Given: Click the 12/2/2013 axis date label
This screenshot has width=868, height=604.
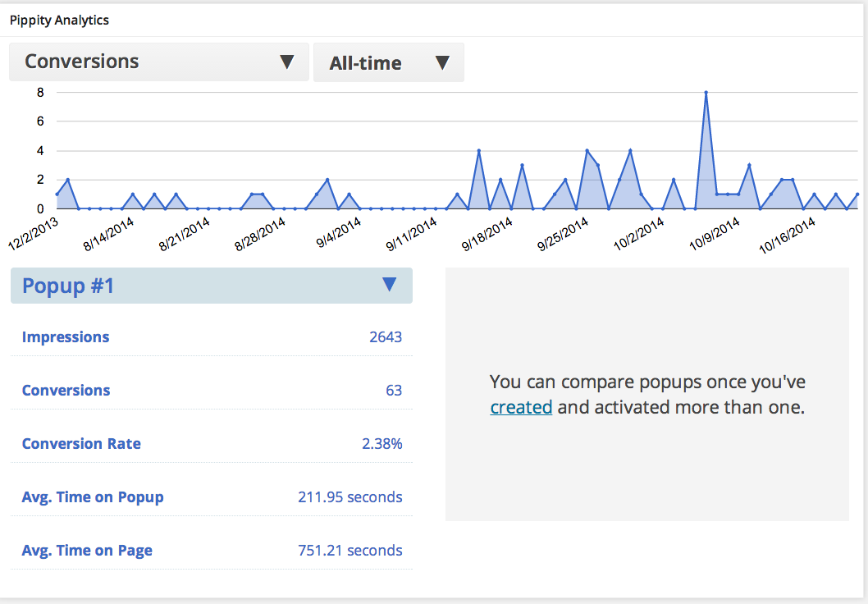Looking at the screenshot, I should [33, 235].
